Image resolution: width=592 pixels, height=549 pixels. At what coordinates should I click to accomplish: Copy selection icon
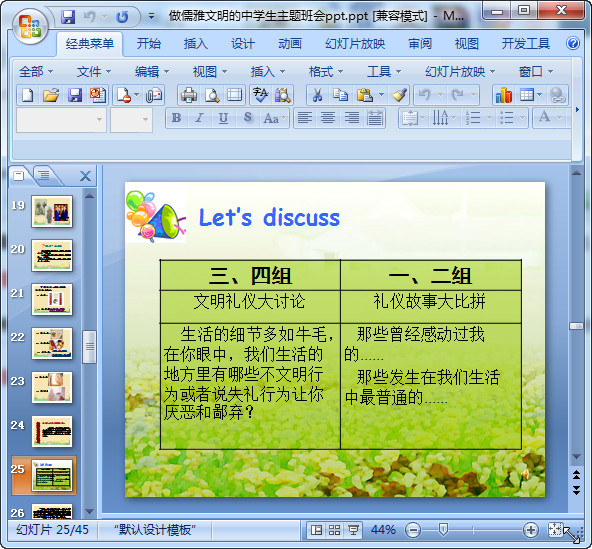pos(341,95)
